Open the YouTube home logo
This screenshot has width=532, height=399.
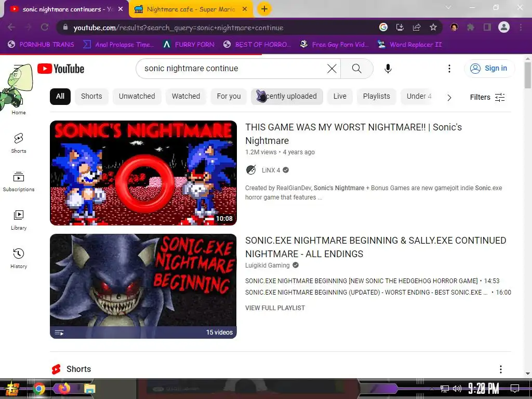coord(61,69)
